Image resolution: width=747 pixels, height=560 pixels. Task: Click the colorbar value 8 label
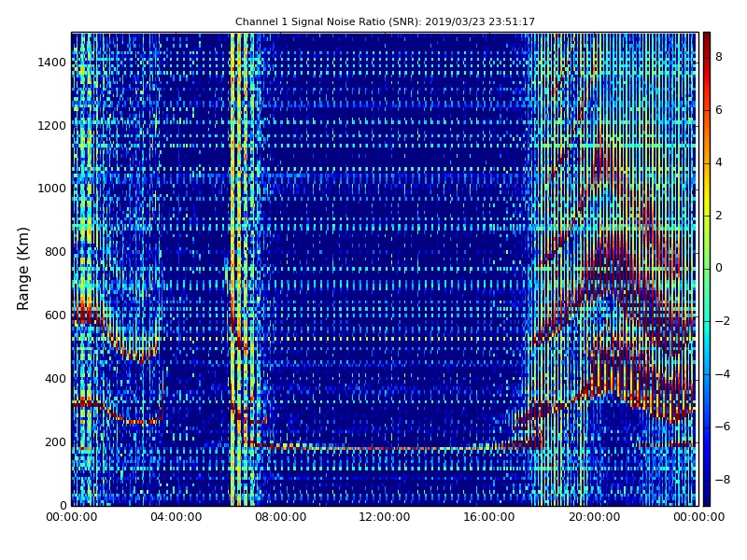click(x=719, y=57)
